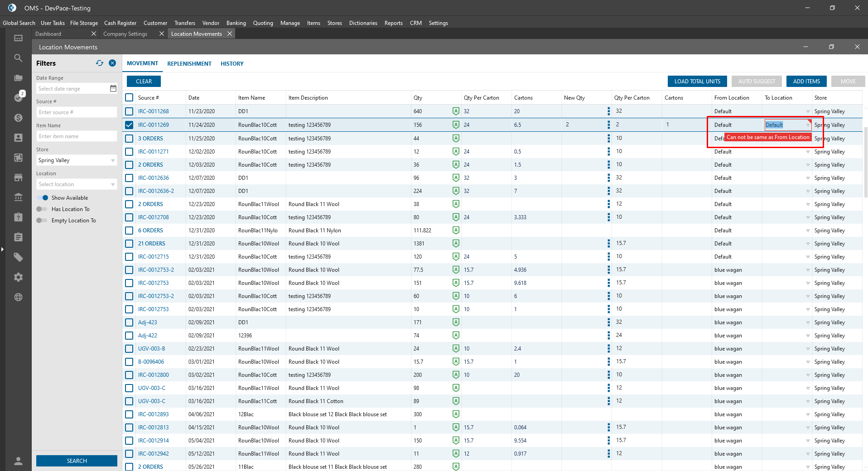The height and width of the screenshot is (471, 868).
Task: Open the search magnifier in sidebar
Action: coord(18,58)
